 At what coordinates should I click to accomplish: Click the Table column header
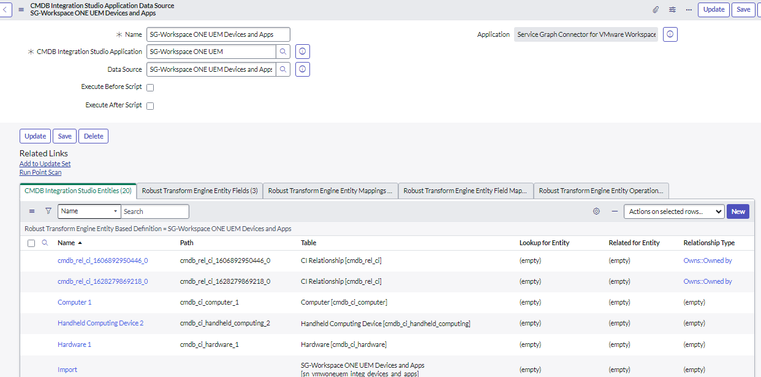point(308,243)
